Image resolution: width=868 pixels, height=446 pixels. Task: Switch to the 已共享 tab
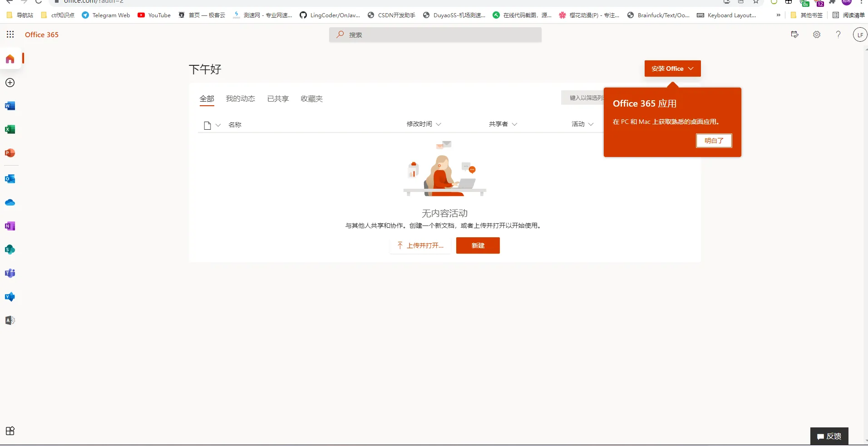pos(277,98)
